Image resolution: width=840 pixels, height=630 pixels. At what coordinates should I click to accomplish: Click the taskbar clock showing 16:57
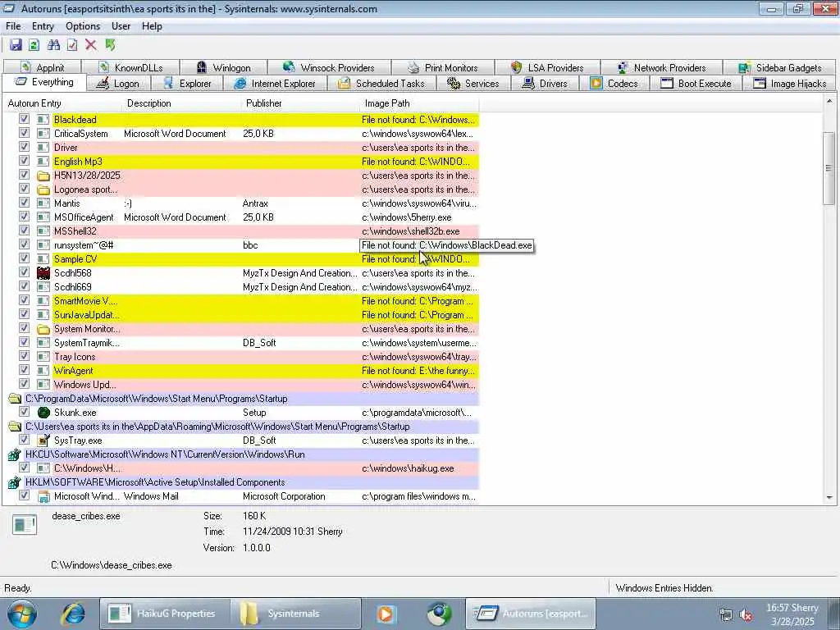792,614
